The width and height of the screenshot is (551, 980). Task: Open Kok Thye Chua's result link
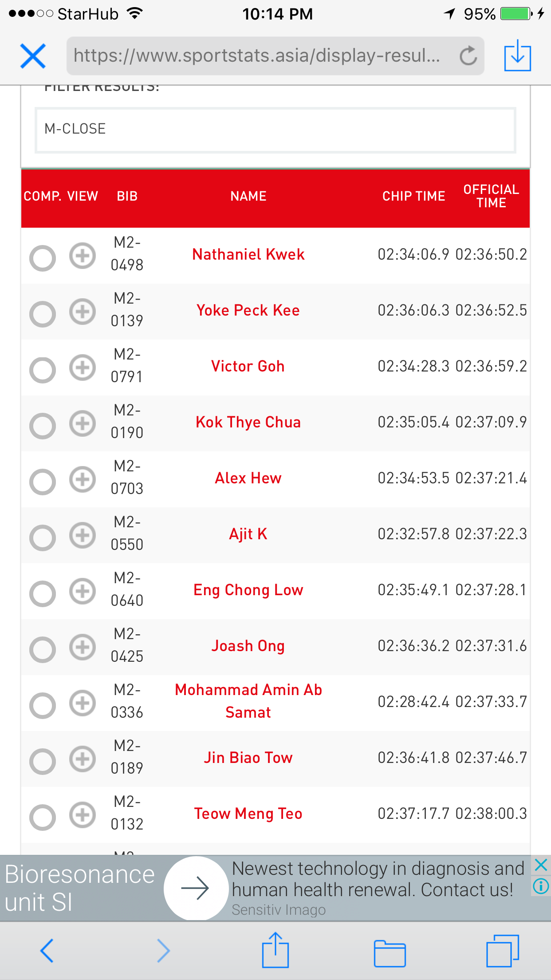tap(248, 422)
